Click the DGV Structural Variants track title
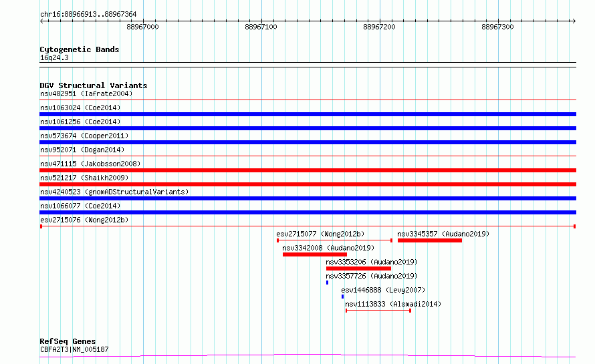 (94, 85)
